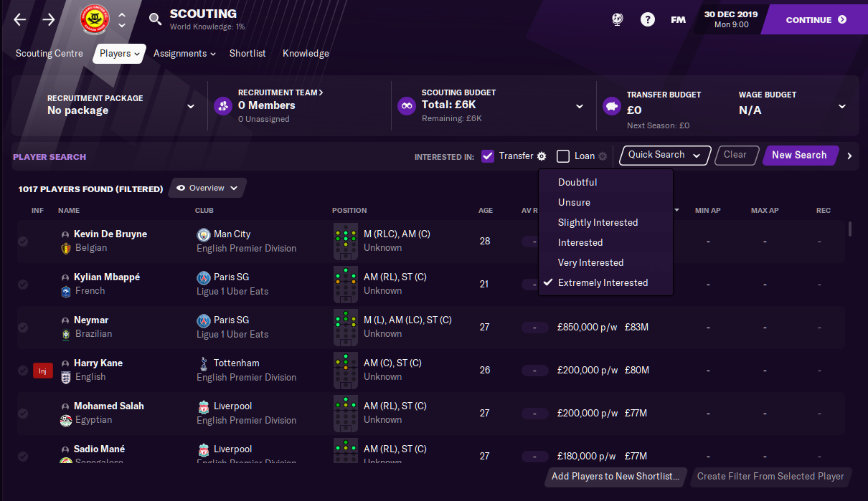
Task: Select Mohamed Salah's row tick
Action: click(x=23, y=414)
